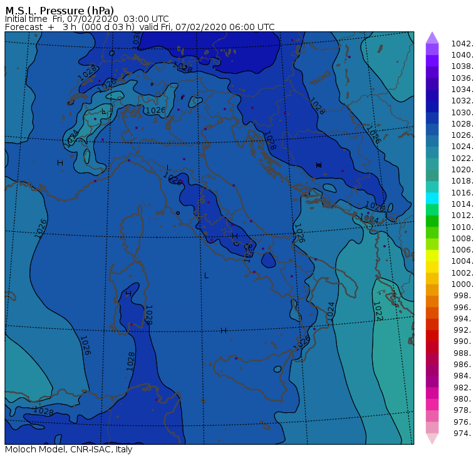Screen dimensions: 476x458
Task: Click the 'Moloch Model, CNR-ISAC, Italy' credit
Action: click(x=69, y=449)
